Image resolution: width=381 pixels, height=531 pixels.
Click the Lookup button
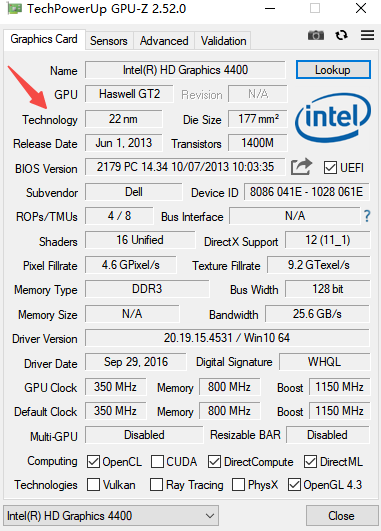coord(333,70)
